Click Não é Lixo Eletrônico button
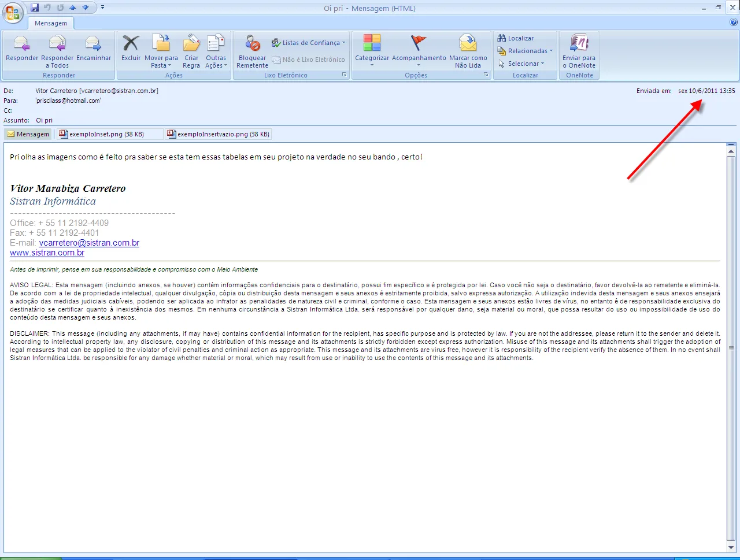Screen dimensions: 740x560 point(308,60)
